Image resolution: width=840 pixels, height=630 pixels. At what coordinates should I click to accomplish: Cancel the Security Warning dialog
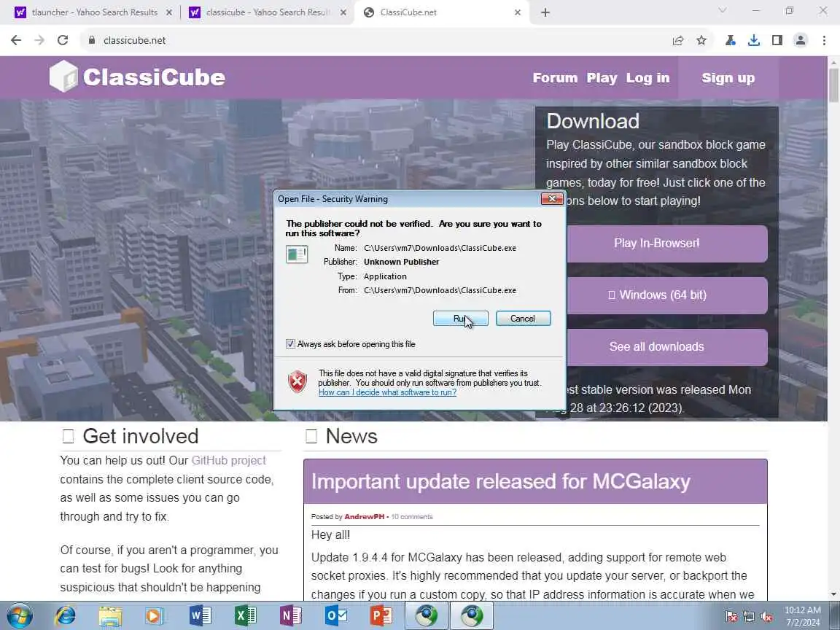pos(523,318)
